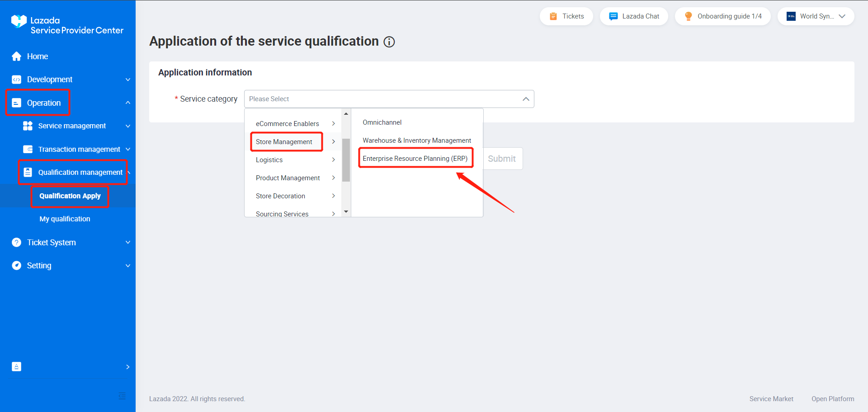Image resolution: width=868 pixels, height=412 pixels.
Task: Expand the Development menu chevron
Action: (128, 80)
